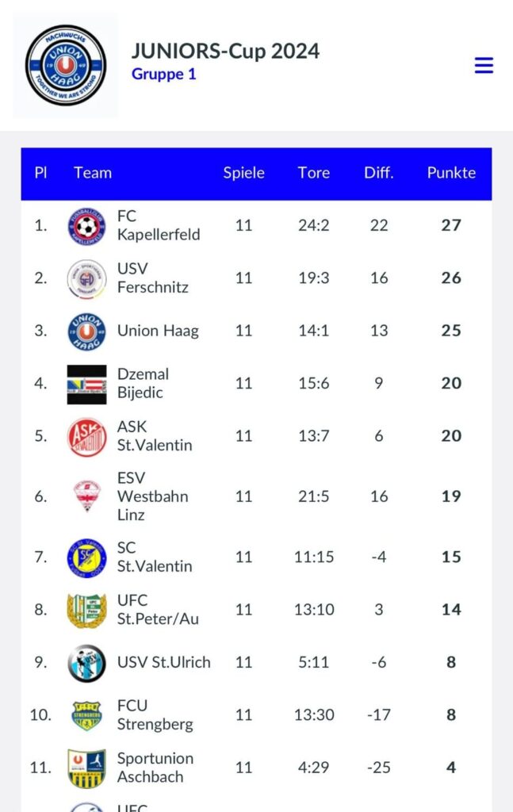Screen dimensions: 513x812
Task: Select the USV St.Ulrich round logo
Action: click(87, 663)
